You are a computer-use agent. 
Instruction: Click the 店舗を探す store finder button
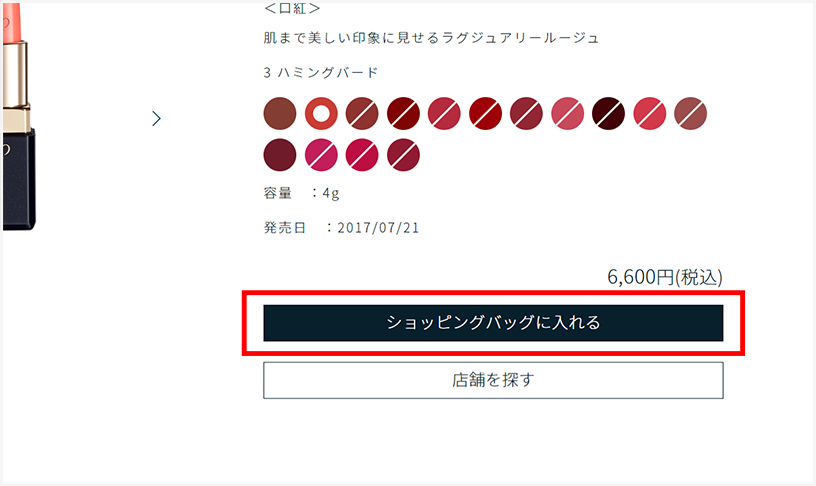(493, 380)
